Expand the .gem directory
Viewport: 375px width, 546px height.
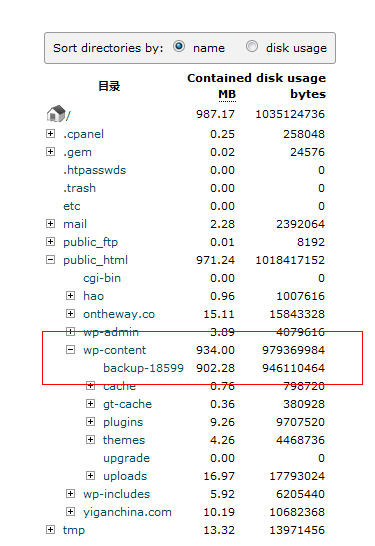50,152
